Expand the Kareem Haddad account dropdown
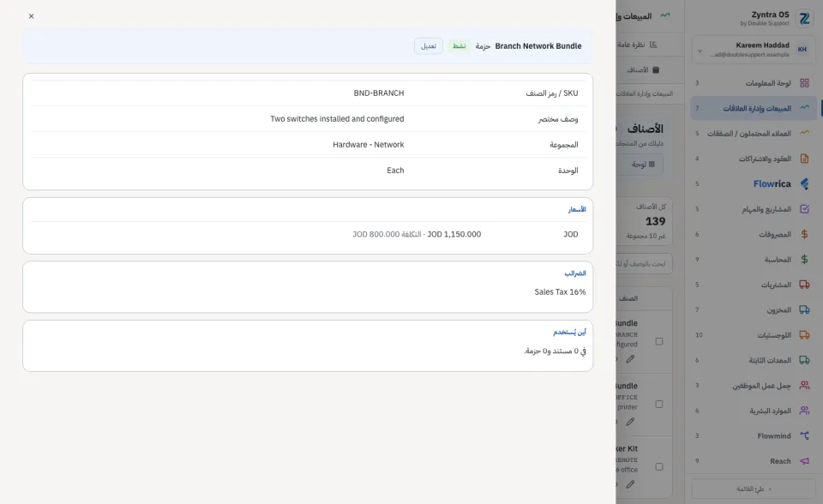 pos(700,51)
